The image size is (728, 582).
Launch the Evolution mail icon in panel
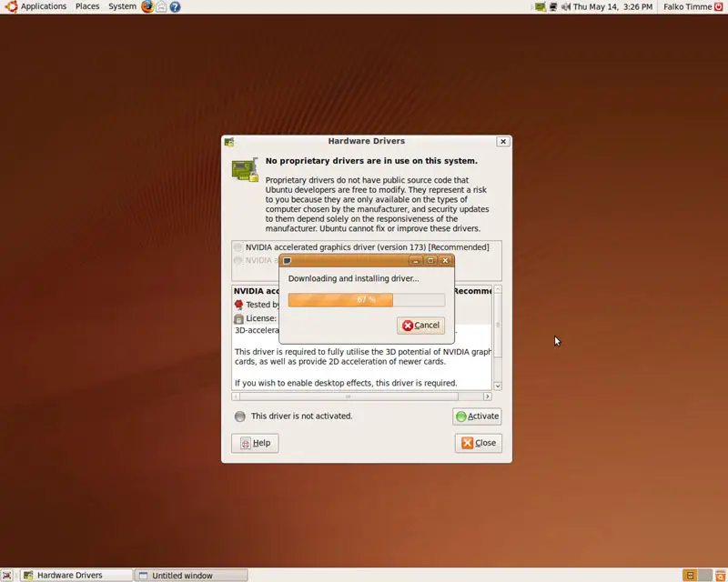pos(161,6)
